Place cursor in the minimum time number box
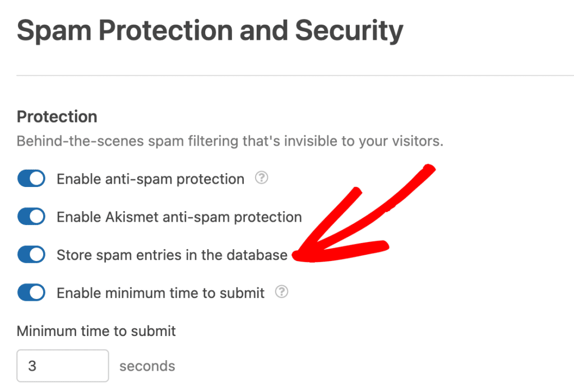 click(62, 365)
